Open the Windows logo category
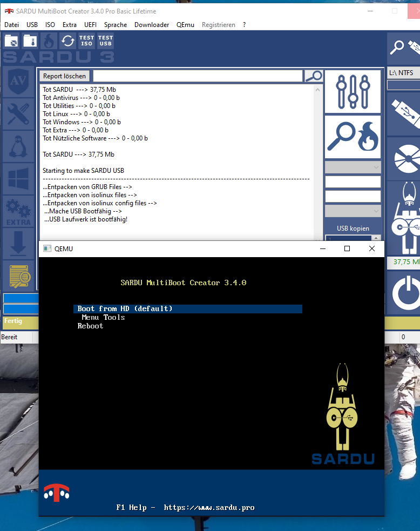The image size is (420, 531). point(18,179)
